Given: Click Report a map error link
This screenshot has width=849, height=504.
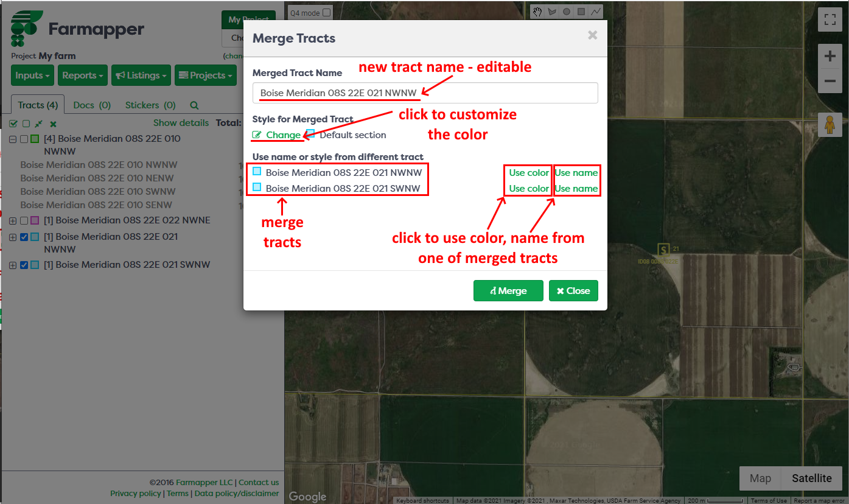Looking at the screenshot, I should click(820, 500).
